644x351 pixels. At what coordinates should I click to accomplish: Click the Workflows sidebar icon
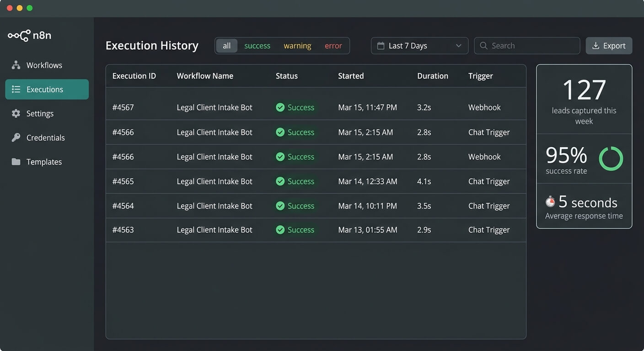[16, 65]
